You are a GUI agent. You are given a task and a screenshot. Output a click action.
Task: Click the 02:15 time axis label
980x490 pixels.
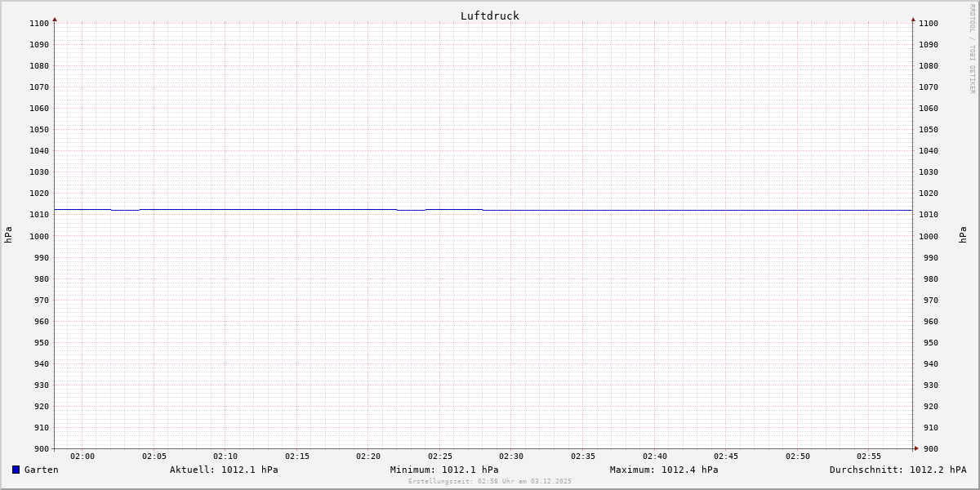pos(297,457)
